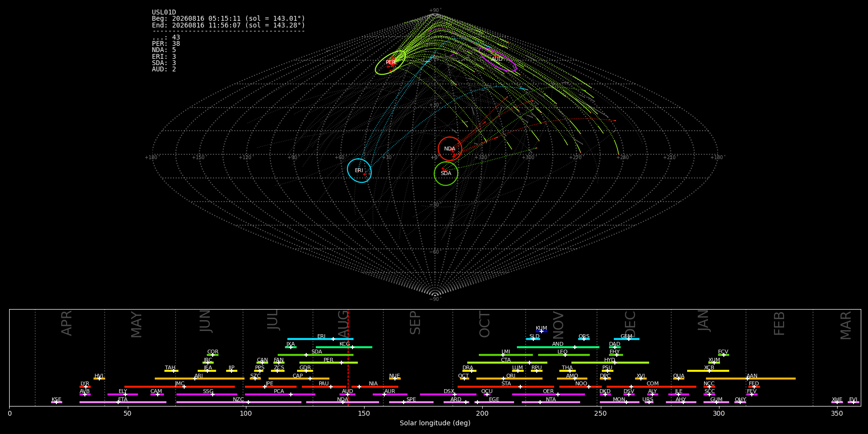Click the GEM shower bar in timeline
Image resolution: width=868 pixels, height=434 pixels.
click(626, 339)
